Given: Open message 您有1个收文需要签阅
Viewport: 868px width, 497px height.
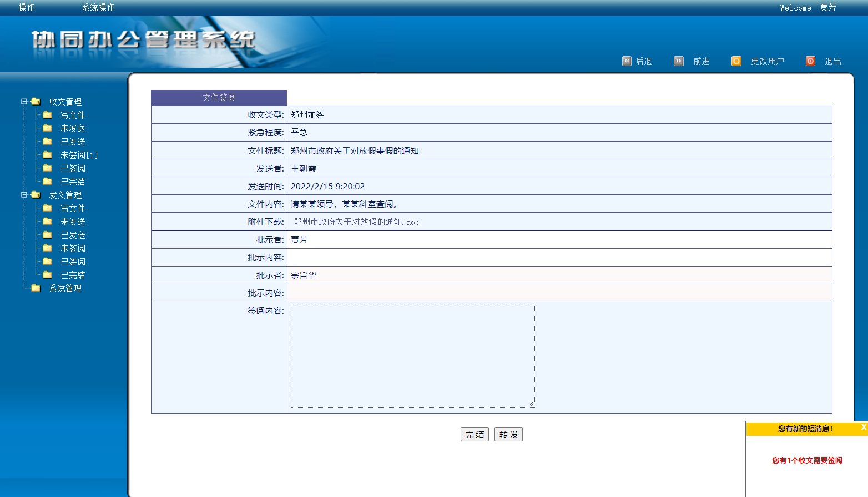Looking at the screenshot, I should (807, 460).
